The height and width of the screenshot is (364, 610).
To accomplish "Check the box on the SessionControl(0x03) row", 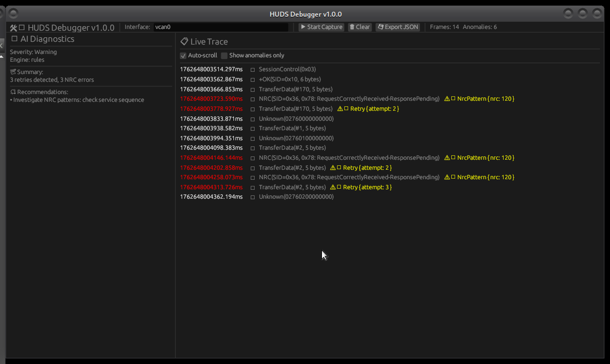I will coord(252,69).
